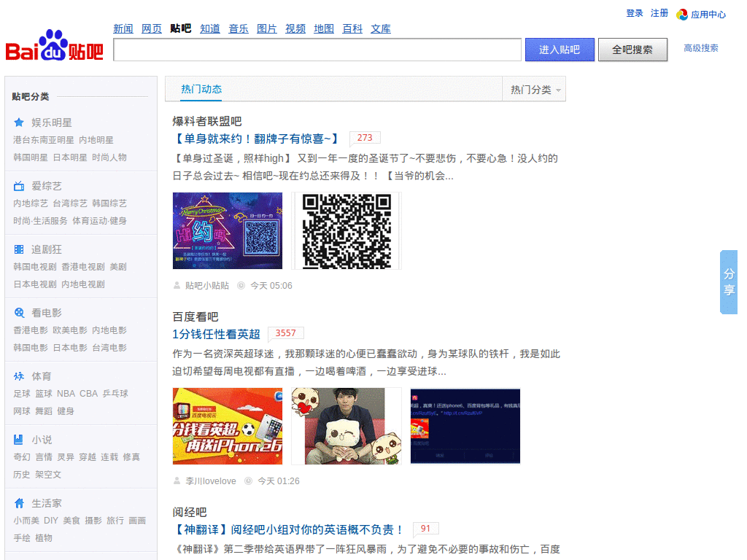
Task: Click the colorful 应用中心 app icon
Action: (682, 15)
